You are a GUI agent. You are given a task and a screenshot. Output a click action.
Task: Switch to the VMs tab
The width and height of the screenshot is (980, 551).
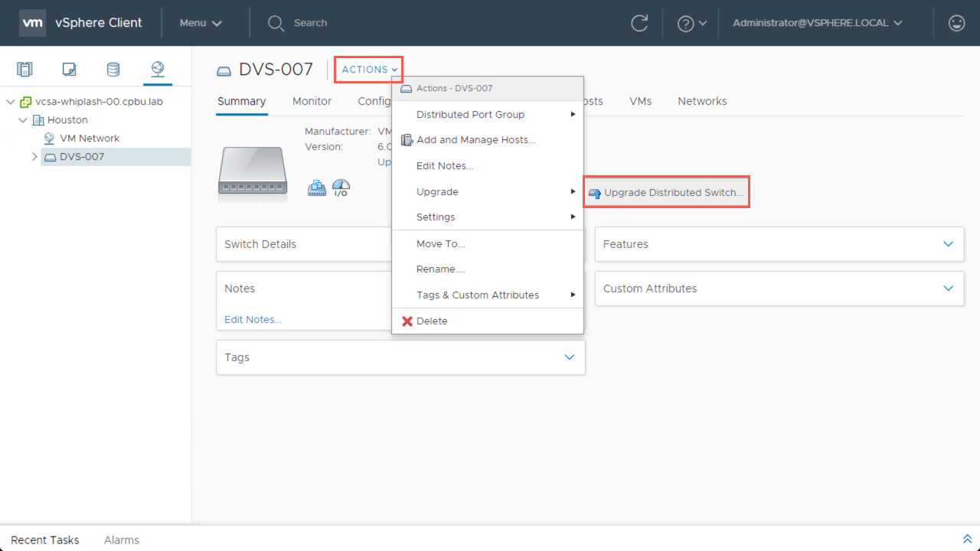pos(641,101)
